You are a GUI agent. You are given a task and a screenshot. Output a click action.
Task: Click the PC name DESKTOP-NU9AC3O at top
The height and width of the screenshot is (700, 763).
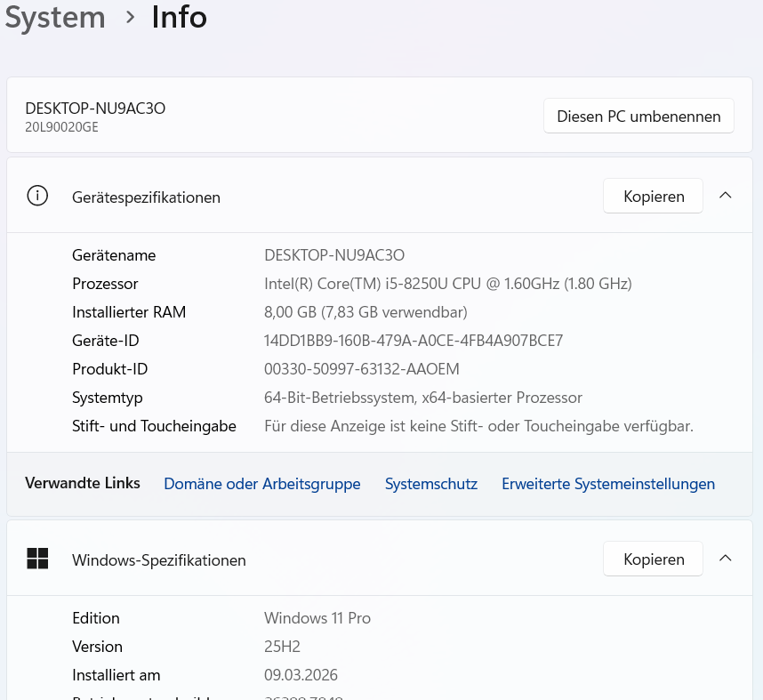coord(95,108)
